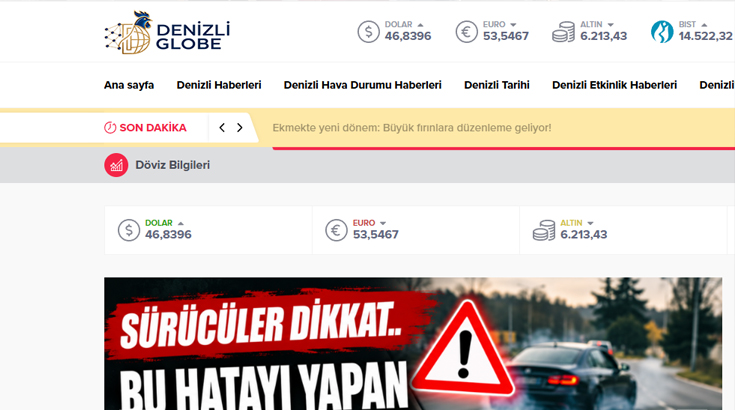Click the down arrow next to header EURO
The image size is (735, 410).
click(513, 25)
